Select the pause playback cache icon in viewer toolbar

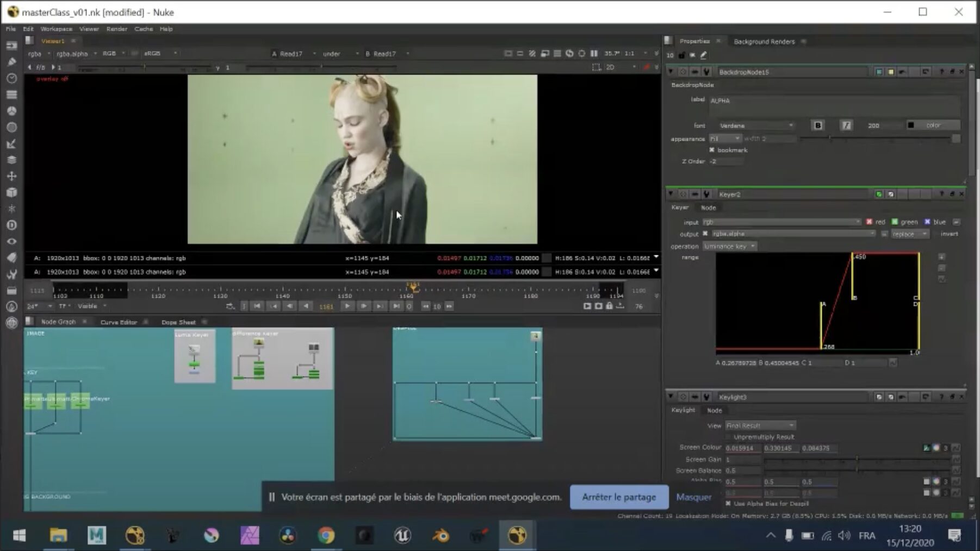(x=594, y=53)
